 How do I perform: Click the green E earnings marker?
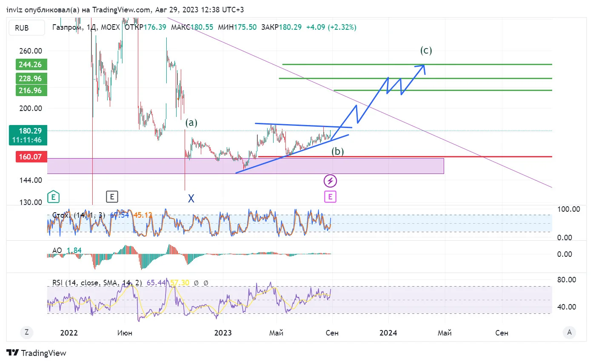53,197
